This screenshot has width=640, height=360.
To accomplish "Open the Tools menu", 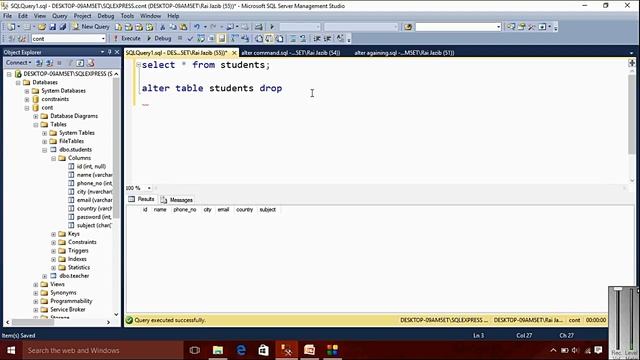I will [127, 16].
